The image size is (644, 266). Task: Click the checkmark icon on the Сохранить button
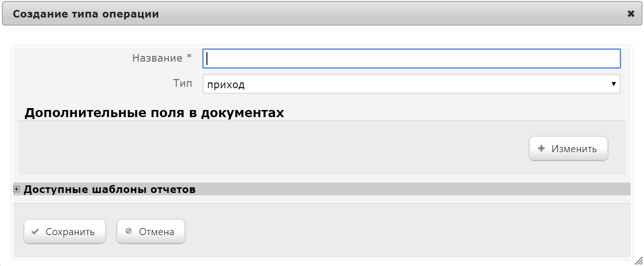pyautogui.click(x=35, y=232)
